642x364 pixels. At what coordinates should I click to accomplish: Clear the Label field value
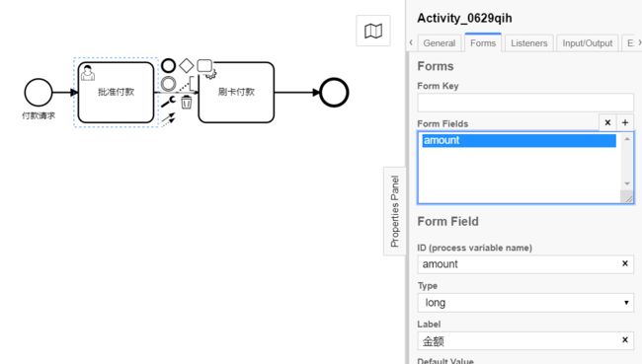point(625,340)
